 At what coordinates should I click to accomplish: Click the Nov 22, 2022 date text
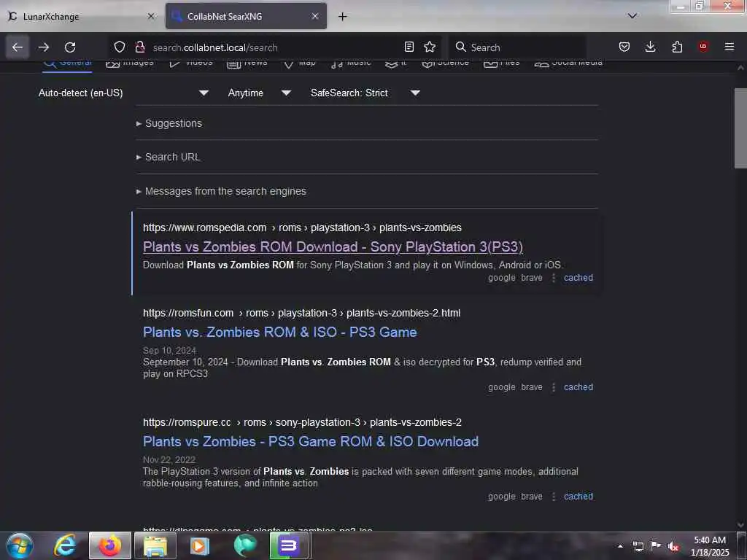point(169,459)
